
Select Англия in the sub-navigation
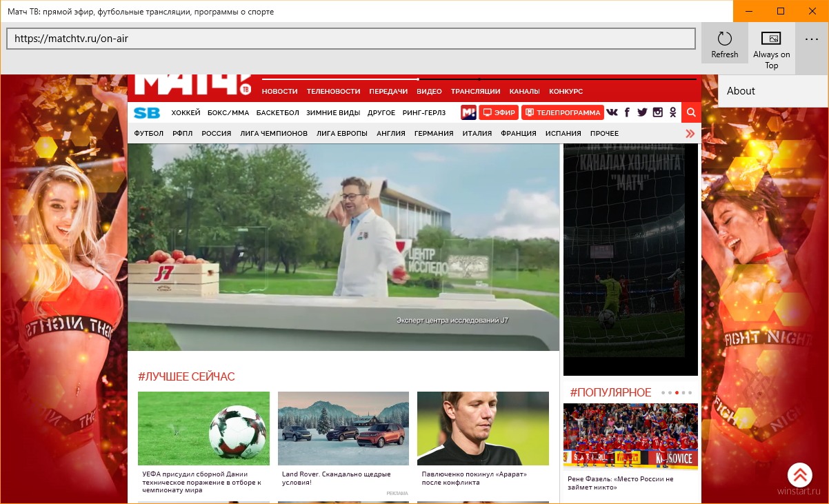391,133
